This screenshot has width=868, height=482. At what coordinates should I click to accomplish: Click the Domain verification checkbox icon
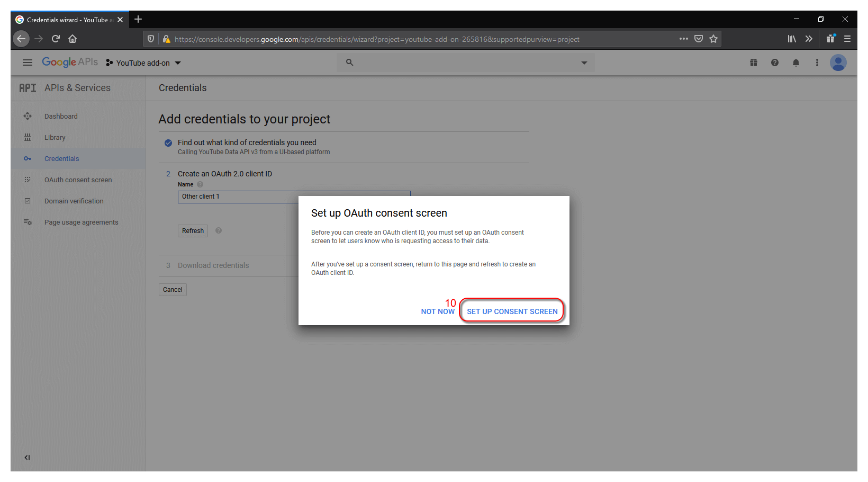click(x=28, y=201)
